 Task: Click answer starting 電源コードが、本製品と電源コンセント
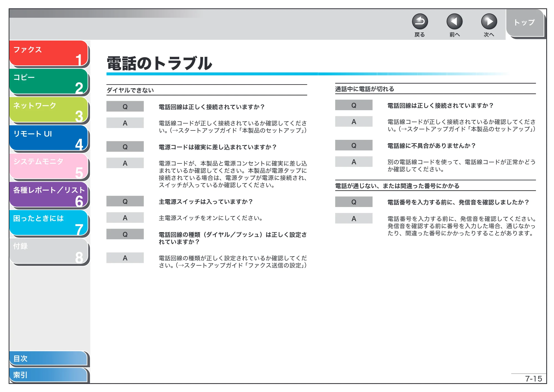tap(233, 174)
